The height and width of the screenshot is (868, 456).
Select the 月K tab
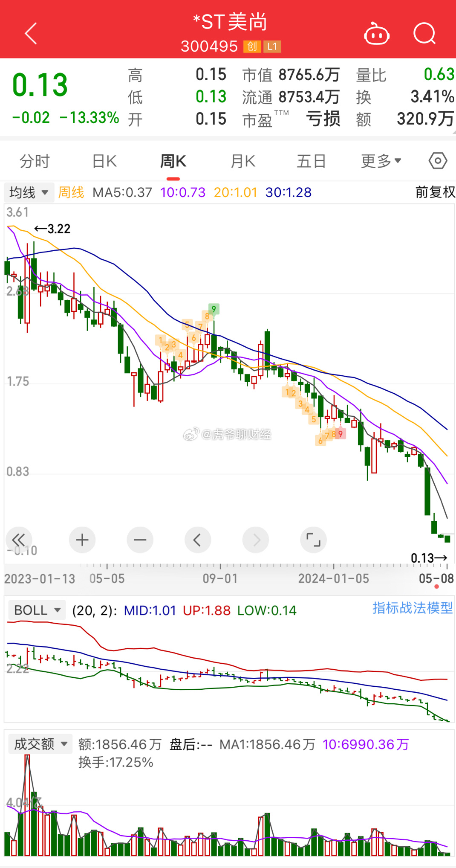(242, 161)
